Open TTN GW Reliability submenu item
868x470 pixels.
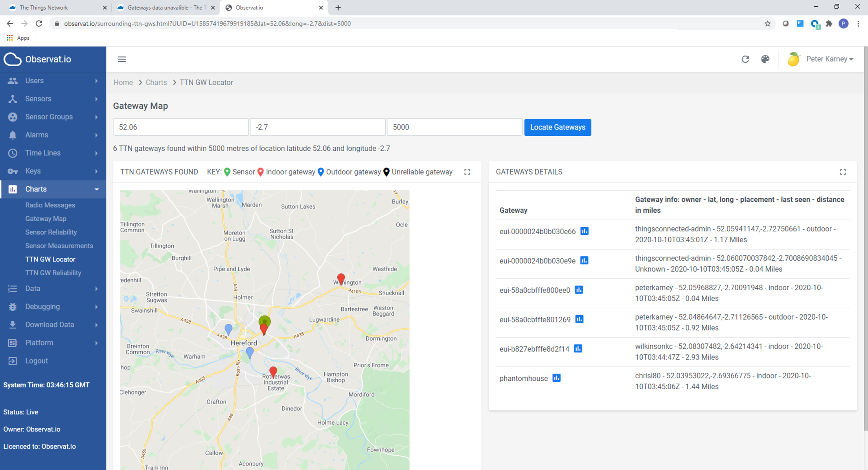pos(53,272)
